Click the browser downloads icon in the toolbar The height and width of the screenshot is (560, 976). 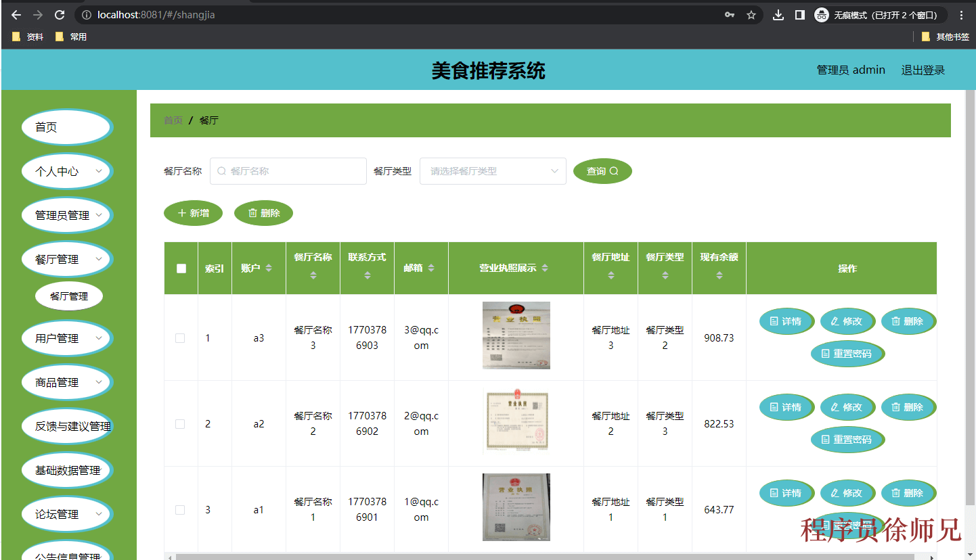(778, 14)
